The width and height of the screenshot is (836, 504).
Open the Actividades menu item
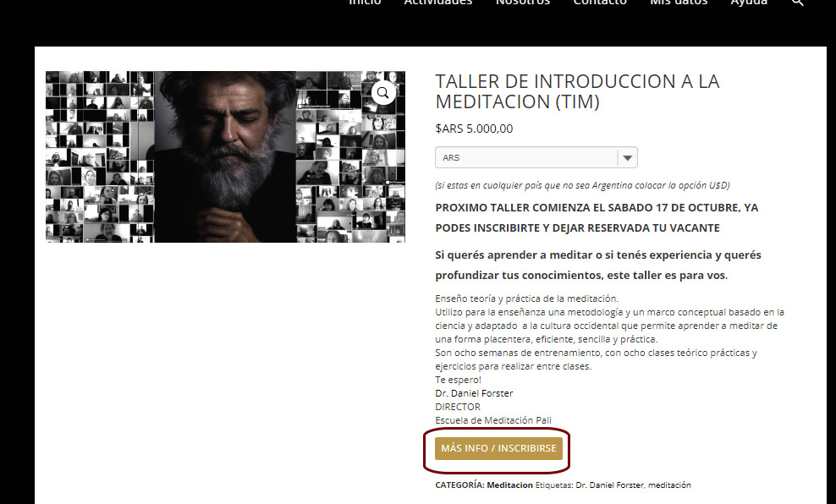click(437, 3)
